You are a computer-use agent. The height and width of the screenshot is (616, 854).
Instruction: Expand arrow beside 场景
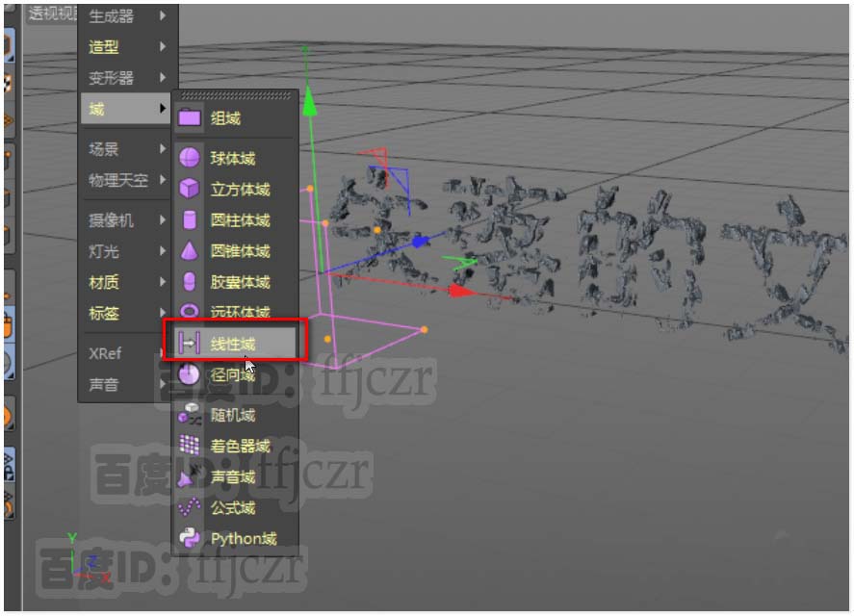[x=163, y=148]
